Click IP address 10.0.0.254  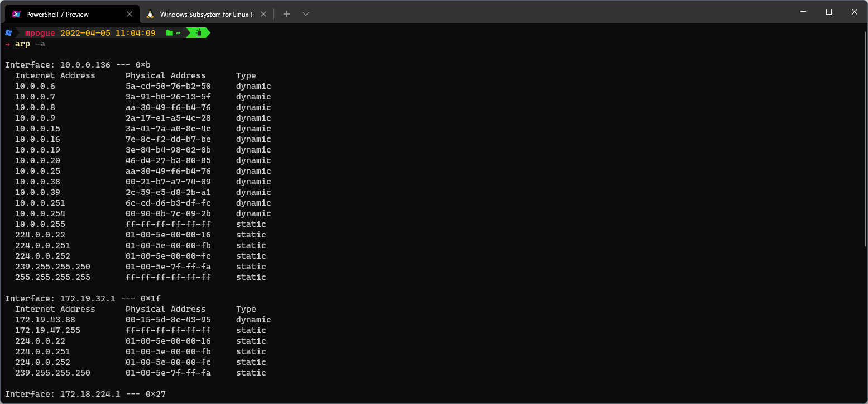[x=40, y=213]
